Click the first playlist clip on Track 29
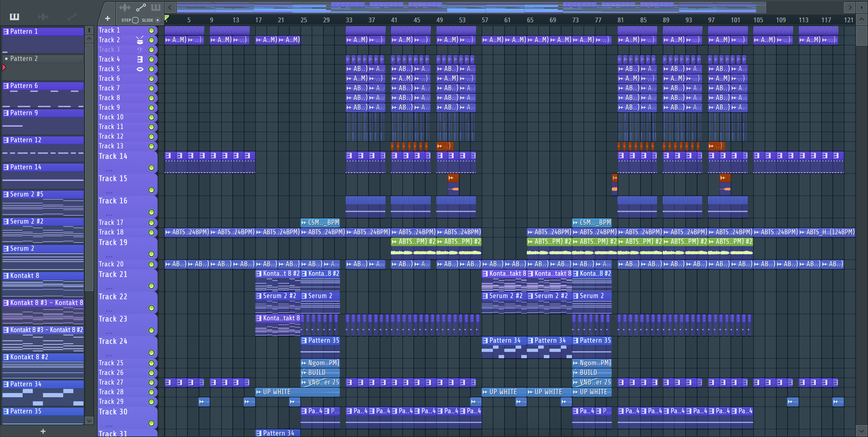Screen dimensions: 868x437 [x=204, y=402]
